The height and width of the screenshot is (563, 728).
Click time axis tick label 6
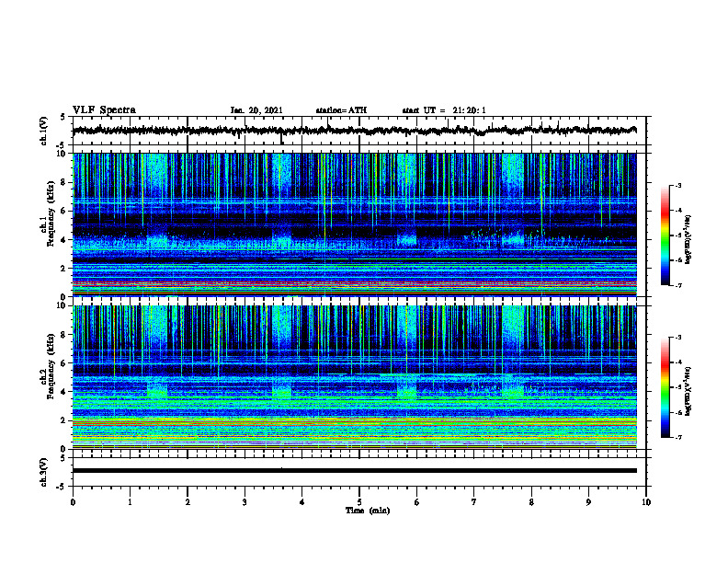tap(416, 502)
